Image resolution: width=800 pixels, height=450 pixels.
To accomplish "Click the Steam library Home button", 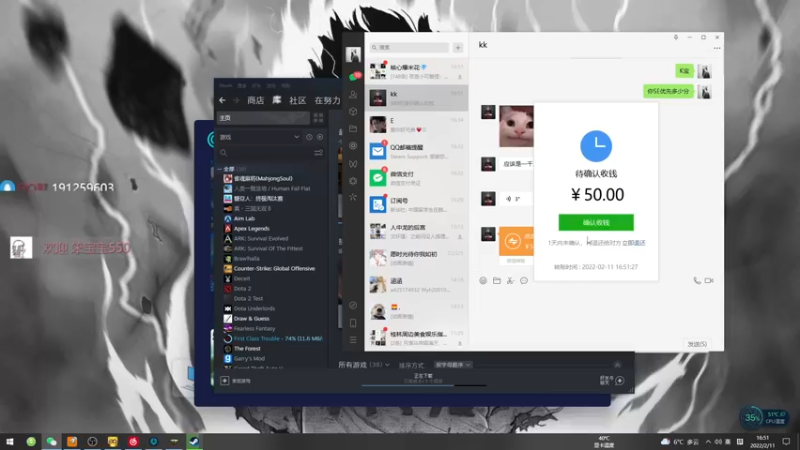I will click(263, 118).
